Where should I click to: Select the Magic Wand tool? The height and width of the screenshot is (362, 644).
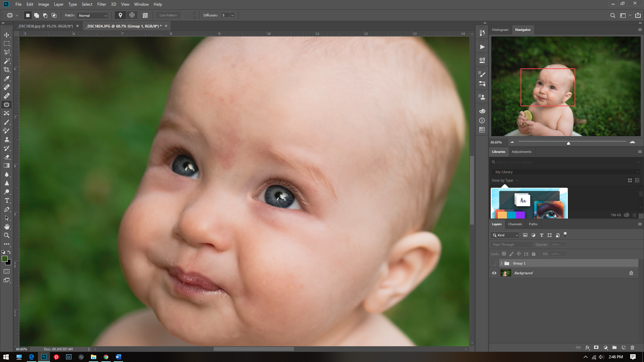pos(7,61)
